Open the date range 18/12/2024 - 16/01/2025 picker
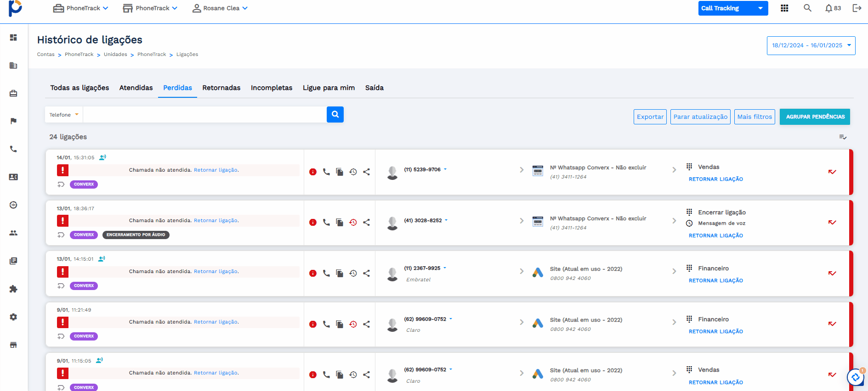Screen dimensions: 868x391 click(x=811, y=45)
